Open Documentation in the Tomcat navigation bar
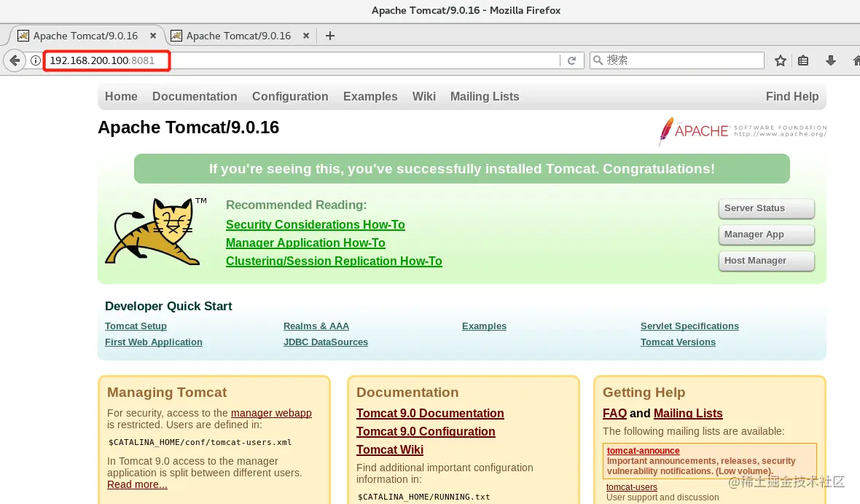The width and height of the screenshot is (860, 504). coord(195,96)
